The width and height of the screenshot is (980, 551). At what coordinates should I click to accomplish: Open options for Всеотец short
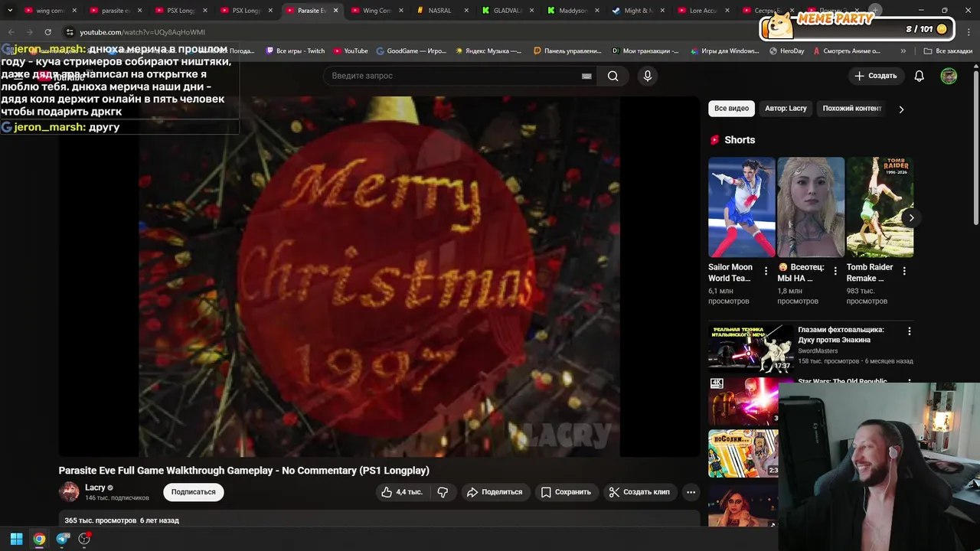coord(835,271)
